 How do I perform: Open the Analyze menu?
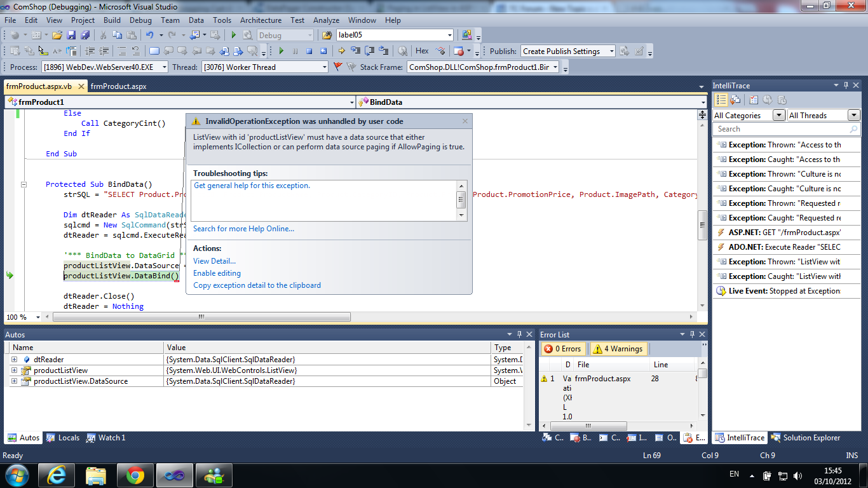click(x=326, y=20)
